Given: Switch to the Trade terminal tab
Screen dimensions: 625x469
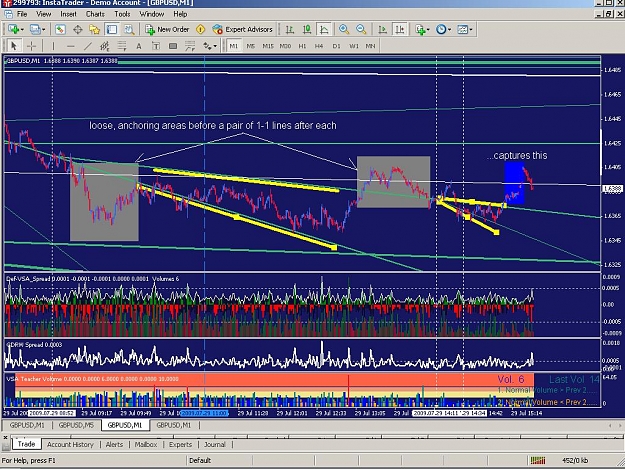Looking at the screenshot, I should (26, 444).
